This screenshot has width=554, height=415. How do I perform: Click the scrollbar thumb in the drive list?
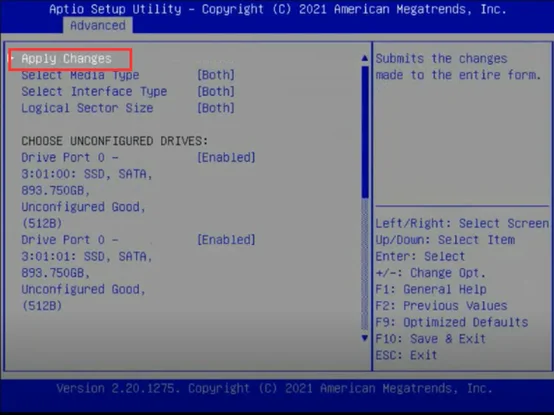coord(365,132)
